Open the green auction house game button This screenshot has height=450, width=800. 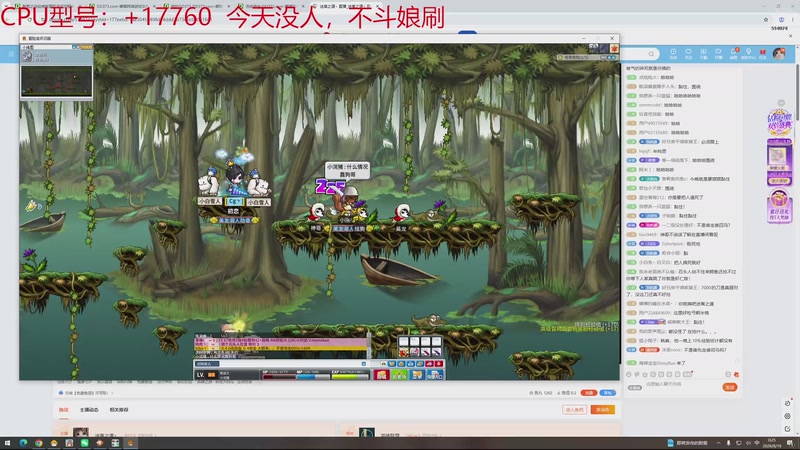point(399,375)
